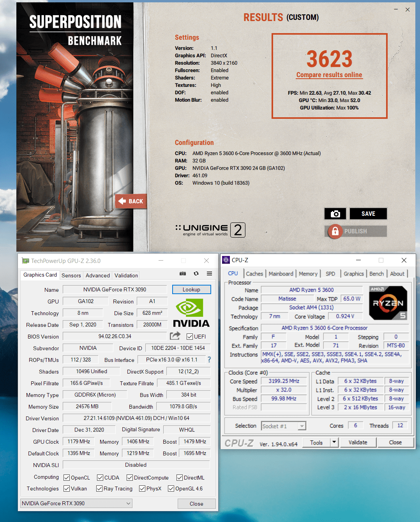
Task: Click the NVIDIA logo in GPU-Z
Action: [x=191, y=312]
